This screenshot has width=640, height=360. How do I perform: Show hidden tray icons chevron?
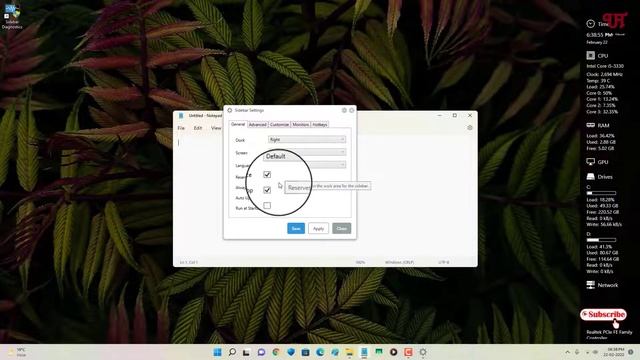point(568,352)
